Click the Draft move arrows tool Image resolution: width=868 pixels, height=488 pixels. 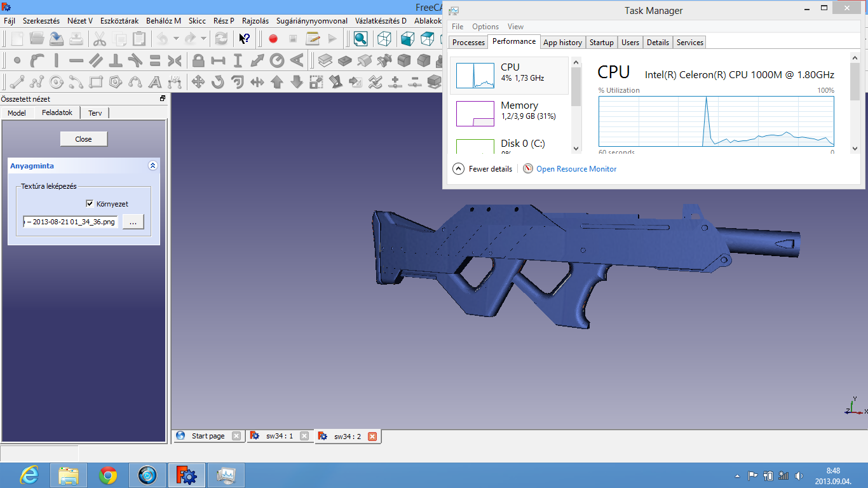(198, 82)
